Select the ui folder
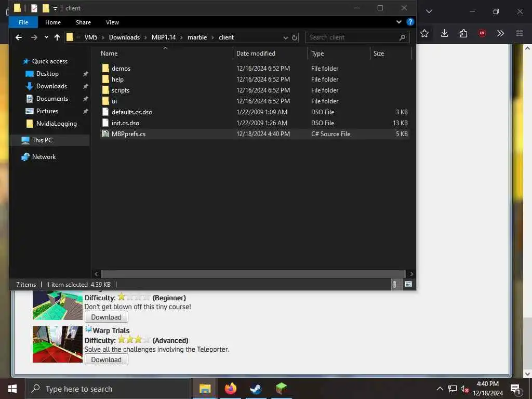 tap(114, 101)
